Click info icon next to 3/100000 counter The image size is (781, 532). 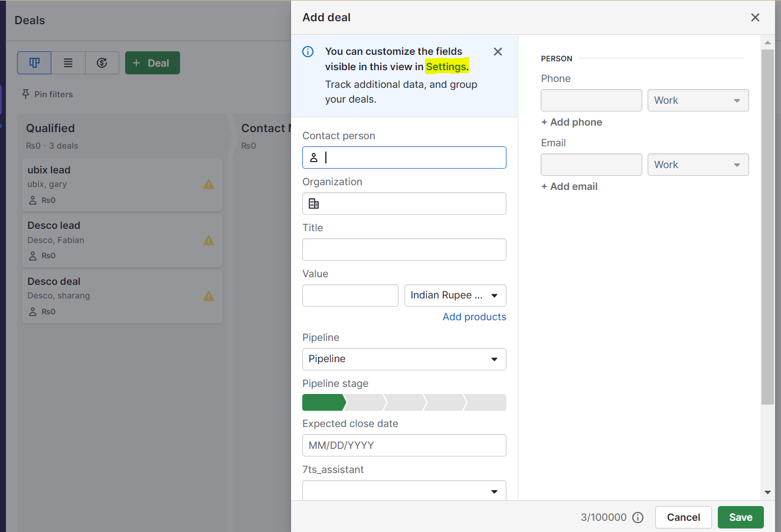point(638,517)
